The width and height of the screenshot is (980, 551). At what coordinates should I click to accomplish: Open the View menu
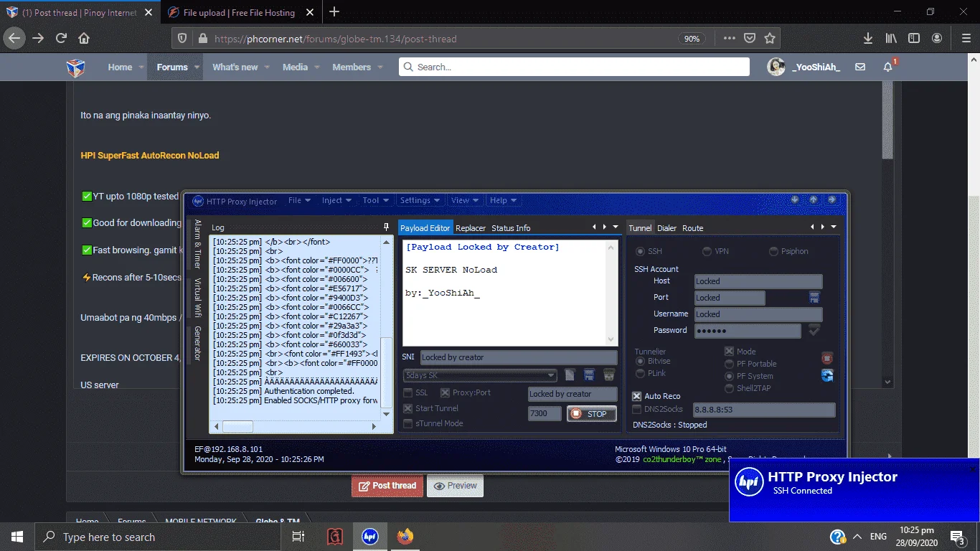coord(465,201)
